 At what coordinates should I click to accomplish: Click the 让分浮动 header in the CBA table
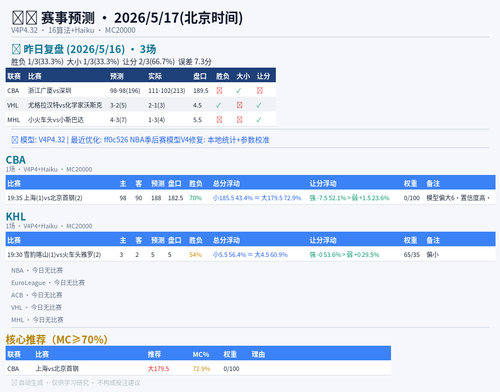[323, 184]
